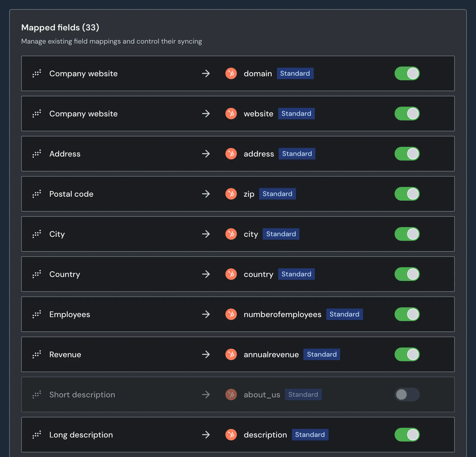Toggle off the Employees mapping sync

point(407,314)
